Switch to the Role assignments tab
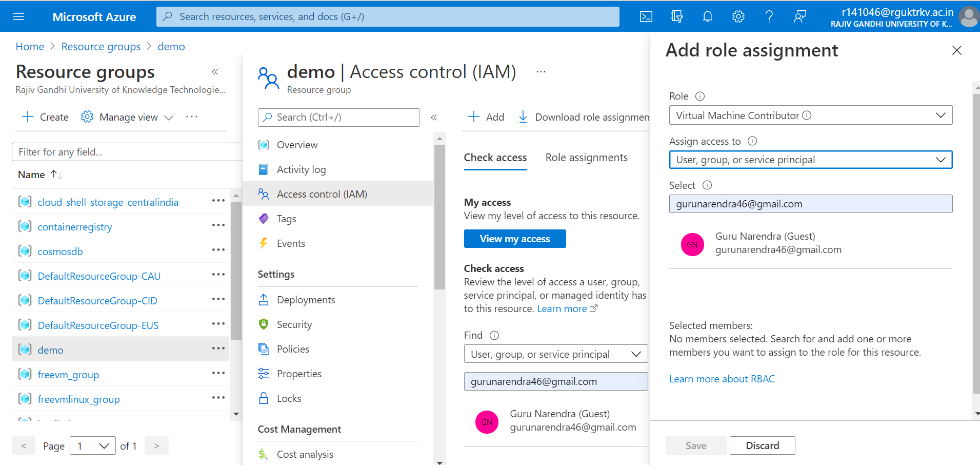 pyautogui.click(x=587, y=157)
